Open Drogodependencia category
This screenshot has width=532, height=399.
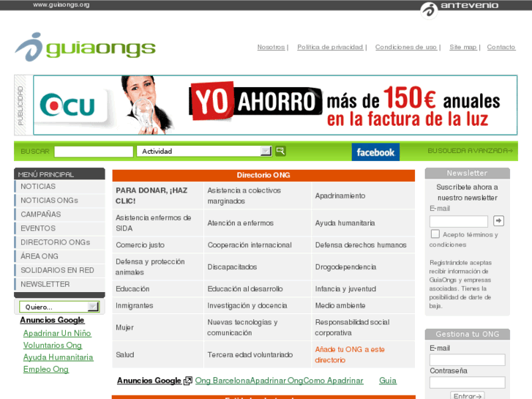[x=345, y=267]
